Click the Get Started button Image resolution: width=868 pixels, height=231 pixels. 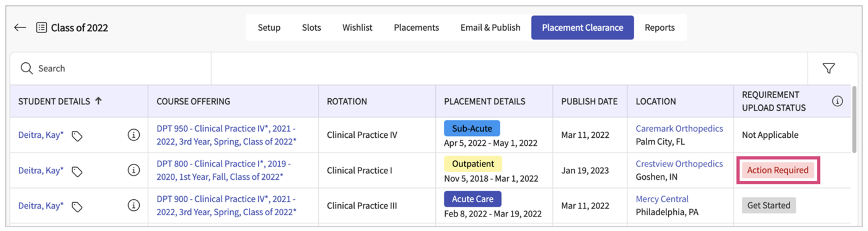768,206
